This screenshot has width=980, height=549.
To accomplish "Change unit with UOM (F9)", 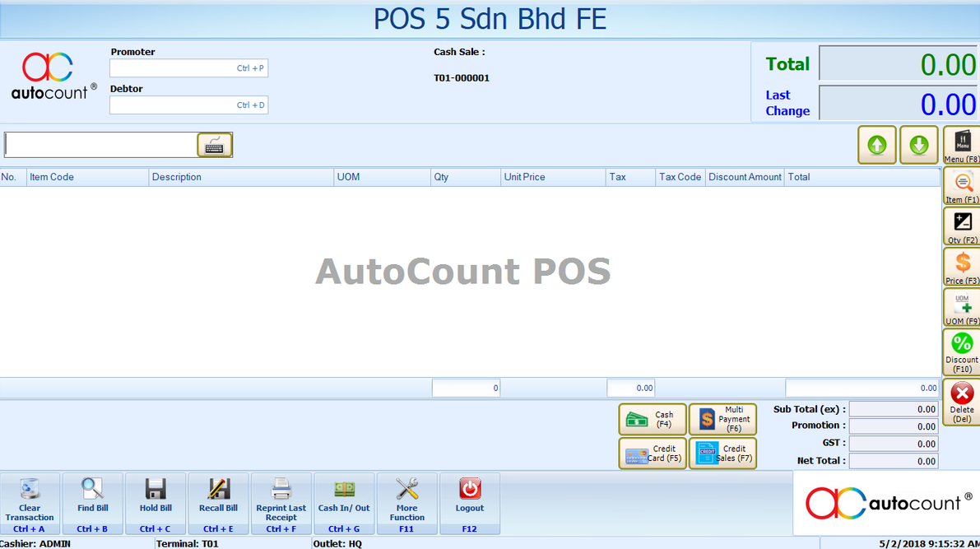I will point(962,308).
